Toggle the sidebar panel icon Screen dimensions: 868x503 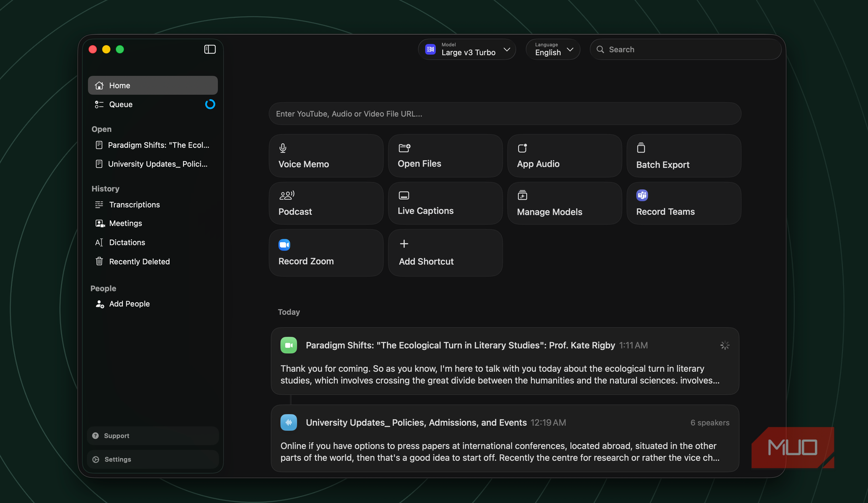point(210,49)
